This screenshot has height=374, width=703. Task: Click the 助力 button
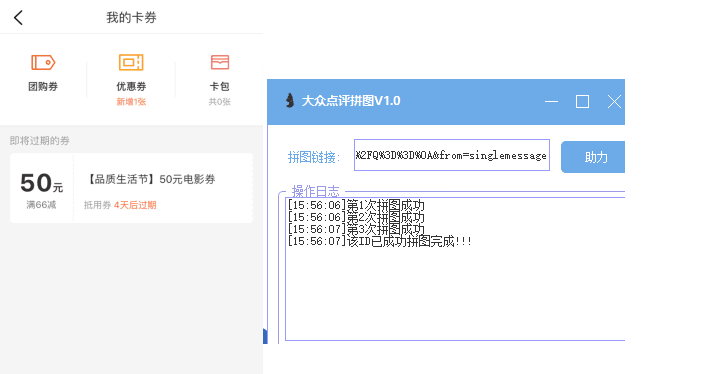point(593,157)
